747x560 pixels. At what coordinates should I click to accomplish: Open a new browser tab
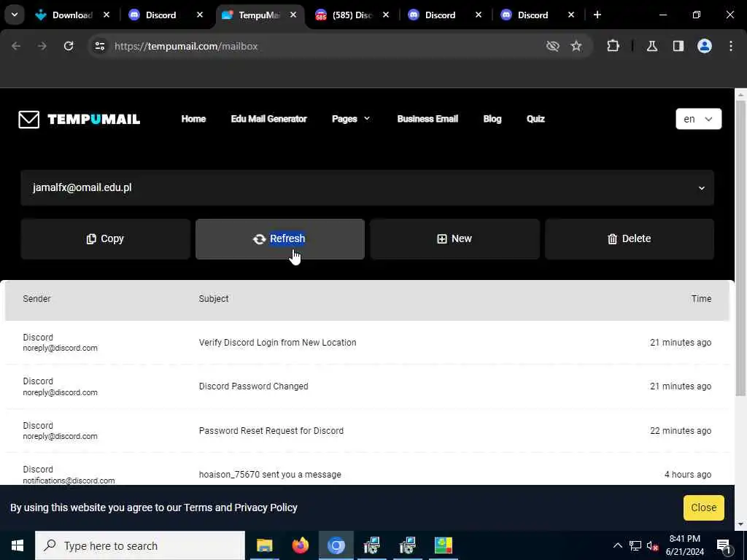pyautogui.click(x=597, y=15)
